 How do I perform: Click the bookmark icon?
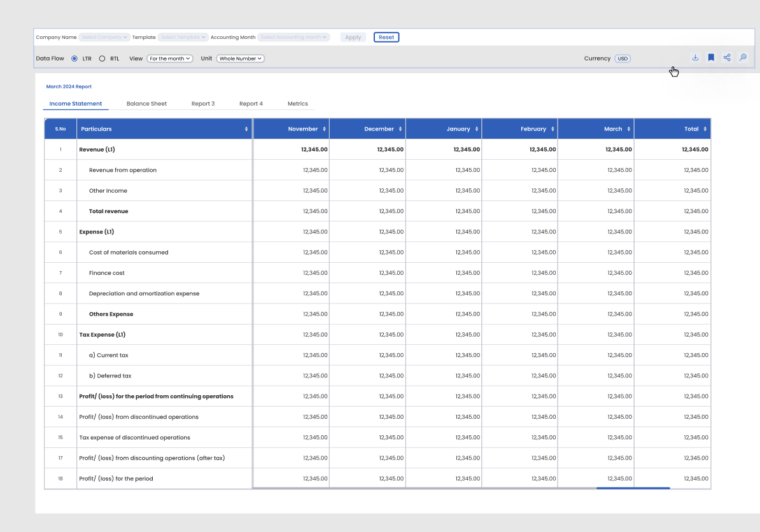click(711, 58)
